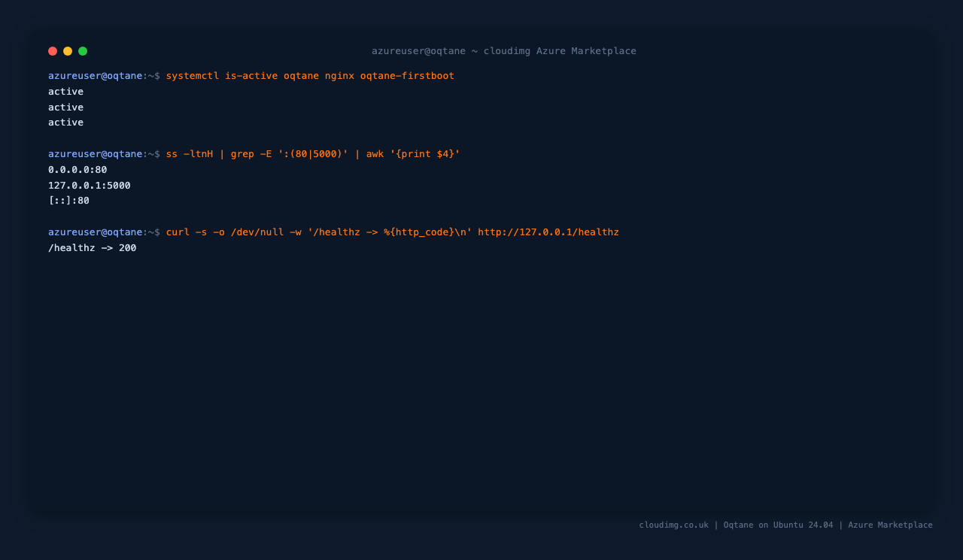Click the terminal title 'azureuser@oqtane ~ cloudimg Azure Marketplace'
963x560 pixels.
click(504, 51)
